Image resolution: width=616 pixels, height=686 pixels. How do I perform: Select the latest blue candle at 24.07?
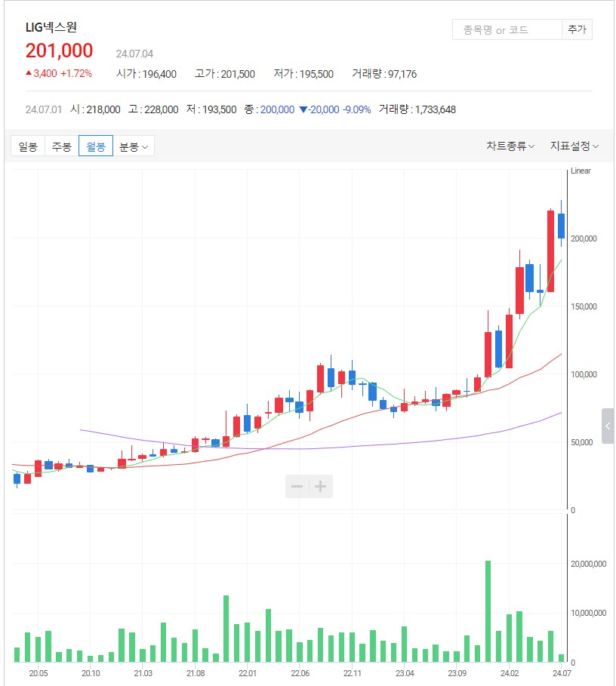[x=561, y=226]
